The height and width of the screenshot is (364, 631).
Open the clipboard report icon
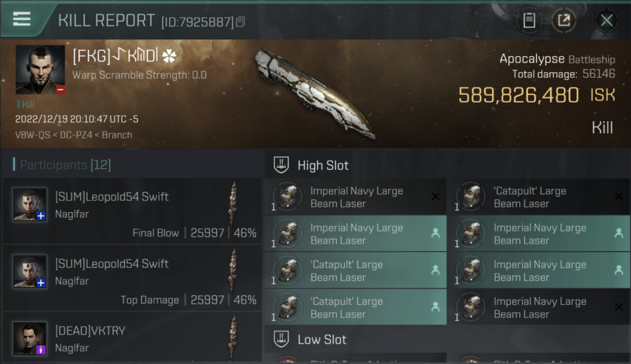coord(529,20)
